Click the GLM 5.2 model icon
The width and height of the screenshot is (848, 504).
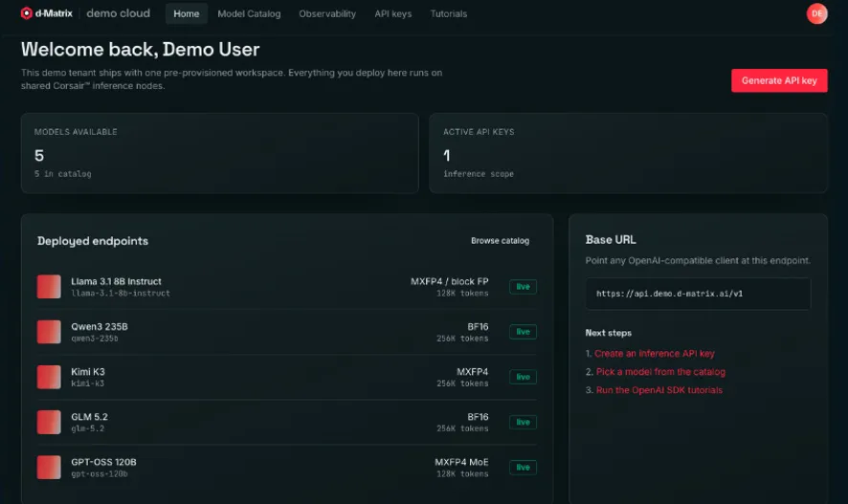point(49,422)
